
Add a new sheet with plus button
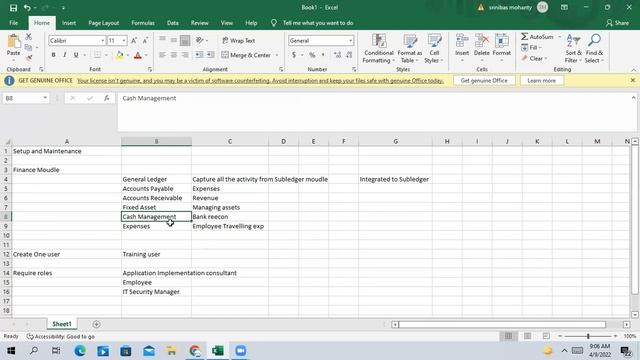pyautogui.click(x=96, y=324)
